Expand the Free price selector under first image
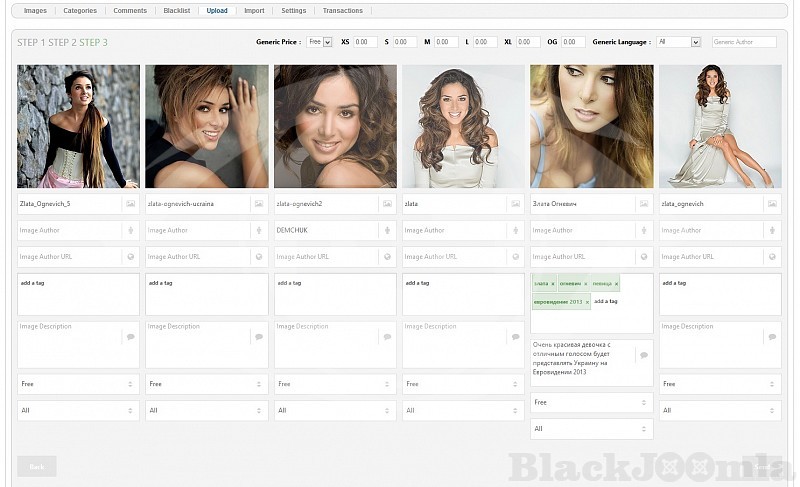 click(x=78, y=384)
